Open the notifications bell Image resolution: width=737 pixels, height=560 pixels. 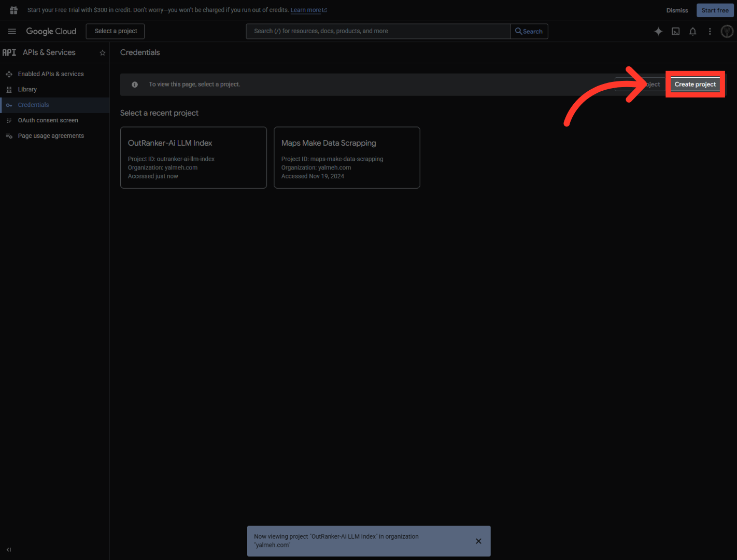[x=692, y=32]
